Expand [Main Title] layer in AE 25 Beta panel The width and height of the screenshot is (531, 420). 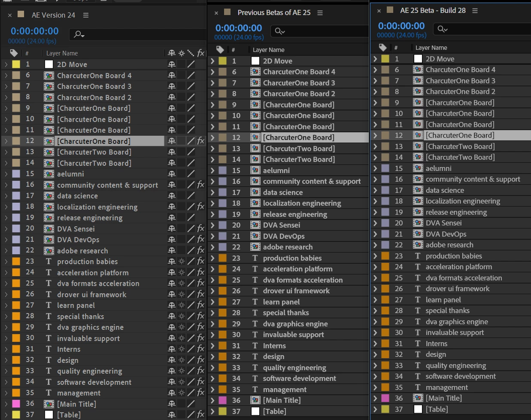[x=375, y=398]
